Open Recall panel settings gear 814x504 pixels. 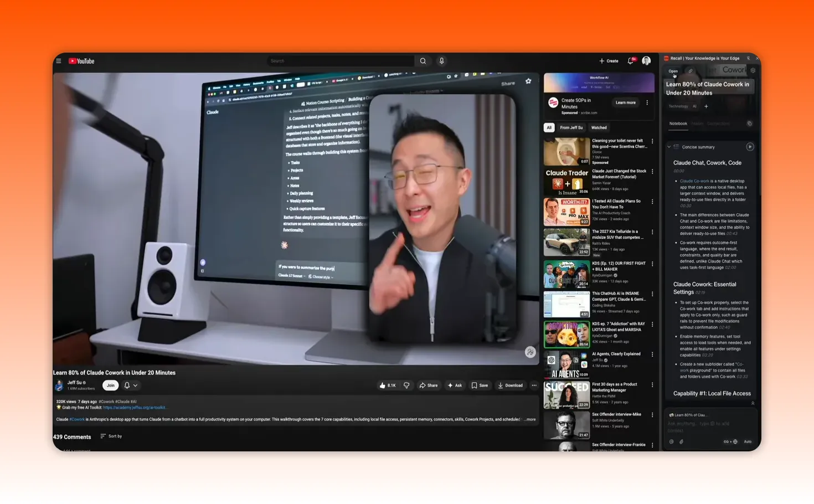(753, 70)
